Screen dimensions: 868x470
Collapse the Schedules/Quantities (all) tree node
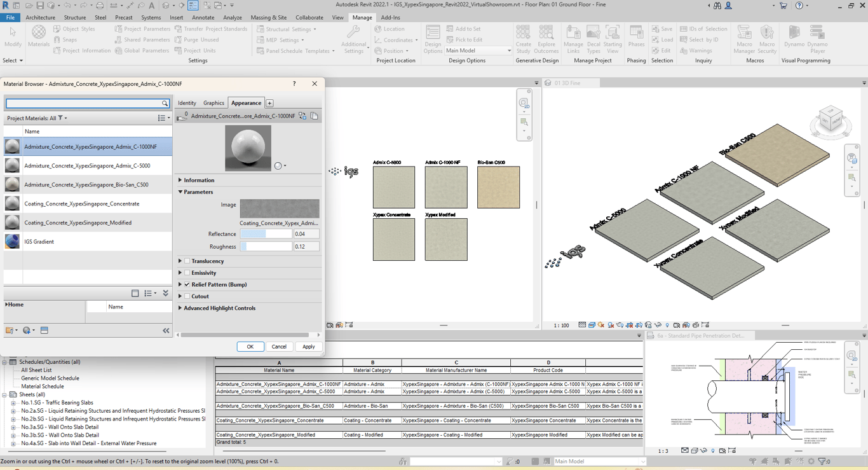tap(4, 362)
